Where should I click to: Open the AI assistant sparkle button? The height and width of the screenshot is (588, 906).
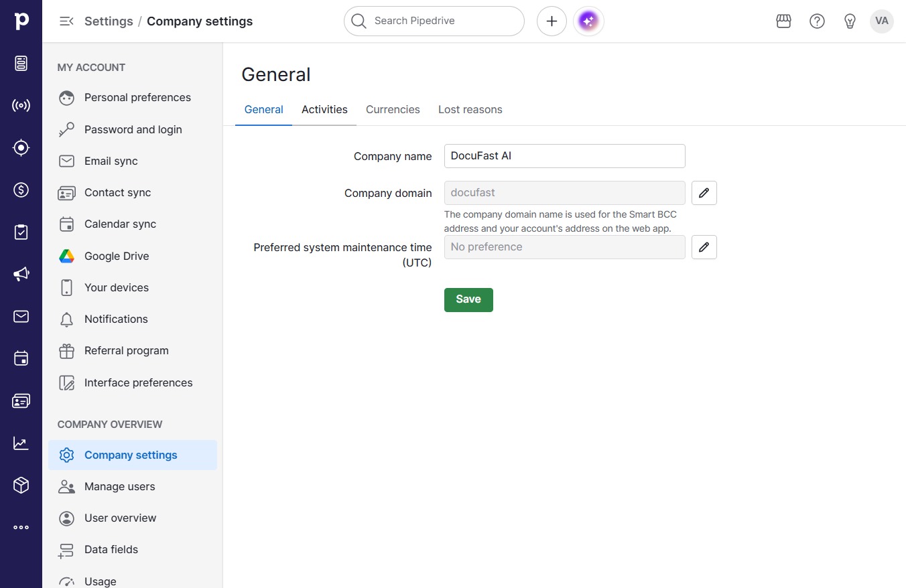588,21
